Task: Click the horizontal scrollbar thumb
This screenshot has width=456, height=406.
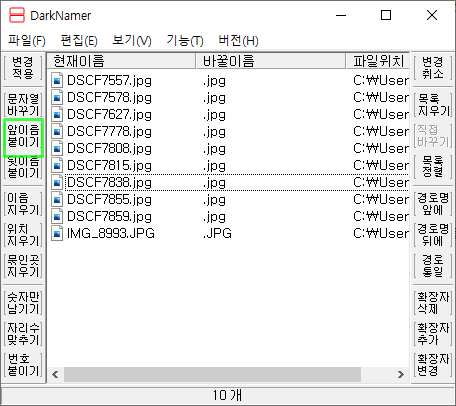Action: (212, 374)
